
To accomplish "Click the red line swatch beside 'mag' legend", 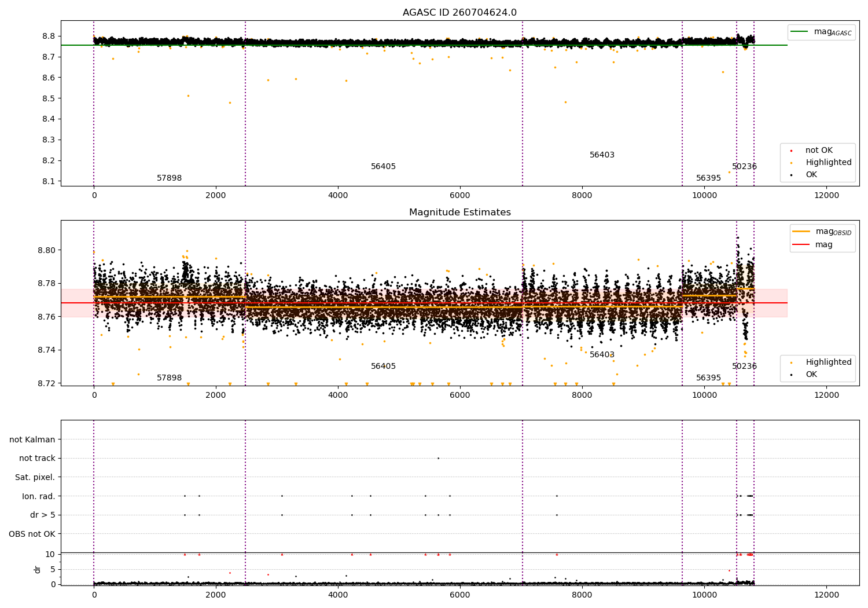I will click(x=801, y=244).
